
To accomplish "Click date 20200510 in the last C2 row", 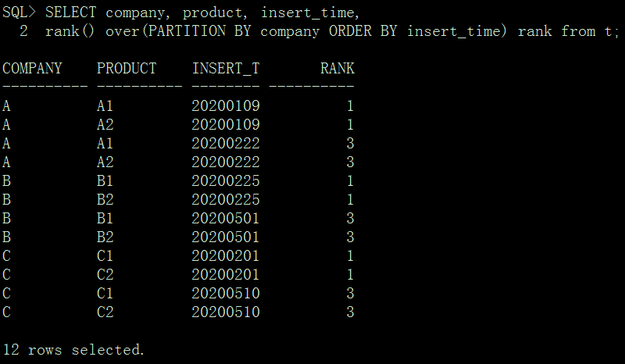I will point(226,312).
